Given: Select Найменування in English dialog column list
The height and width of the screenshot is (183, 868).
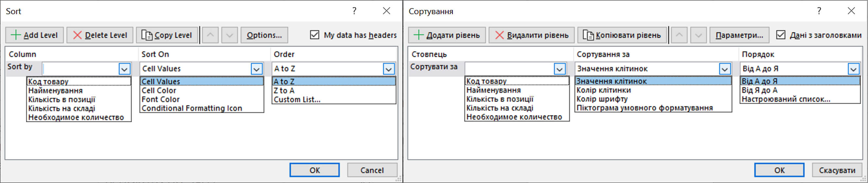Looking at the screenshot, I should tap(79, 91).
